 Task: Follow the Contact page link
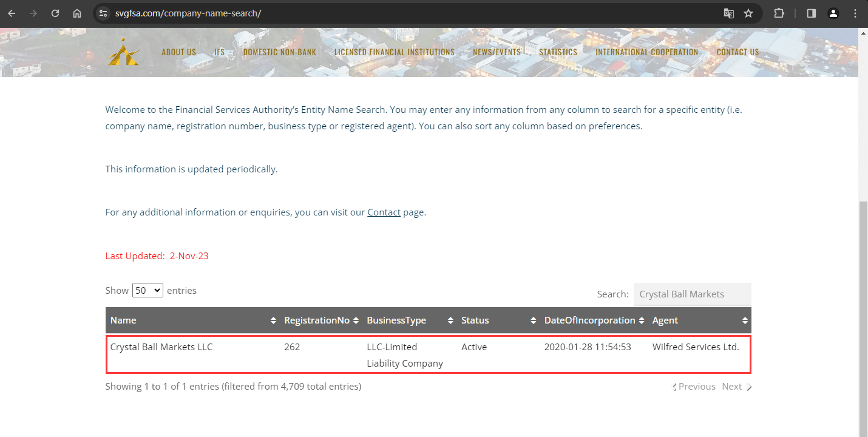tap(384, 212)
